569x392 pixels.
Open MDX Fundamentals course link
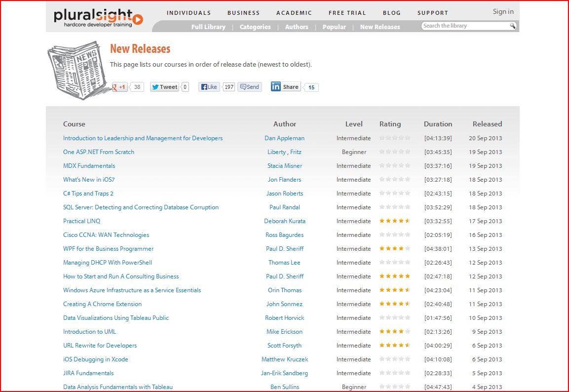click(x=89, y=166)
